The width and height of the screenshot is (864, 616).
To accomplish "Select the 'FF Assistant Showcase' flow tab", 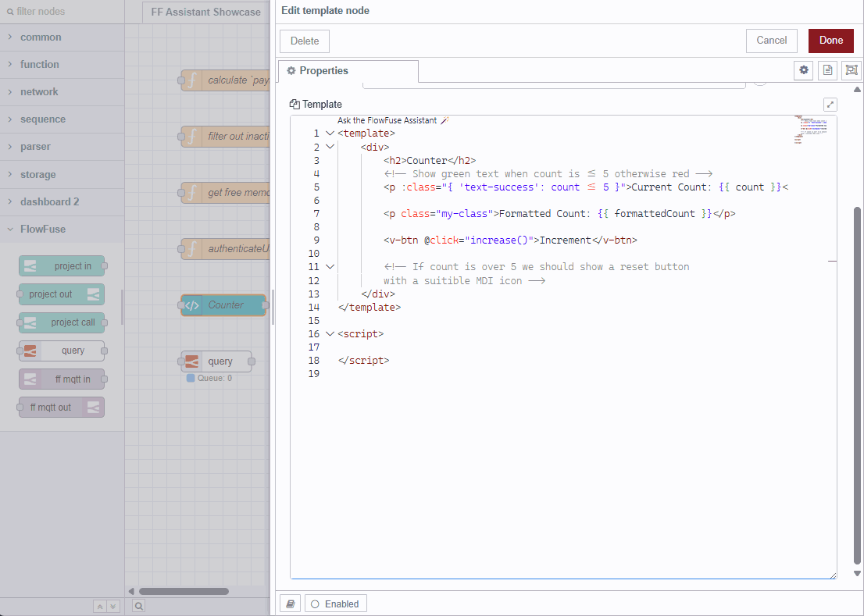I will click(205, 12).
